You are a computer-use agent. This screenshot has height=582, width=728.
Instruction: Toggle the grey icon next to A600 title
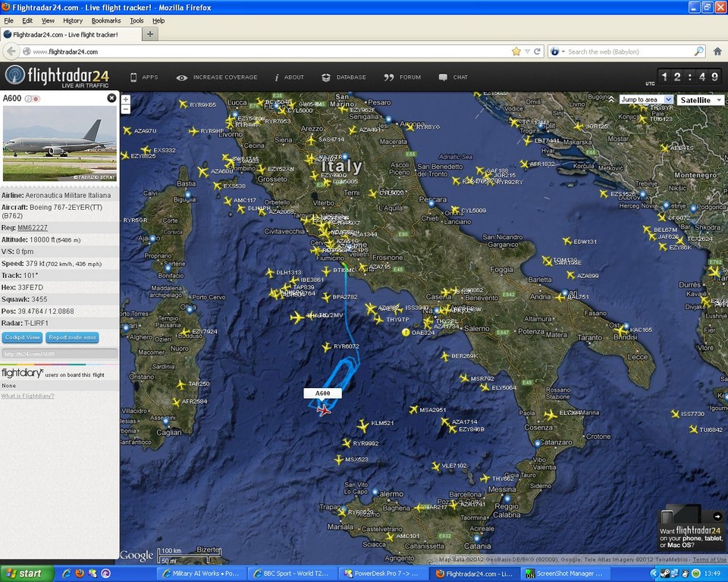click(28, 99)
